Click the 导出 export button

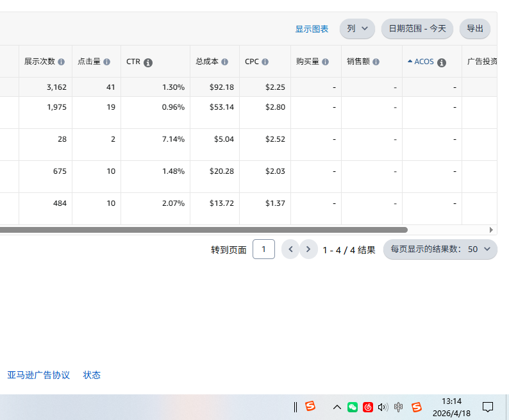(x=475, y=29)
